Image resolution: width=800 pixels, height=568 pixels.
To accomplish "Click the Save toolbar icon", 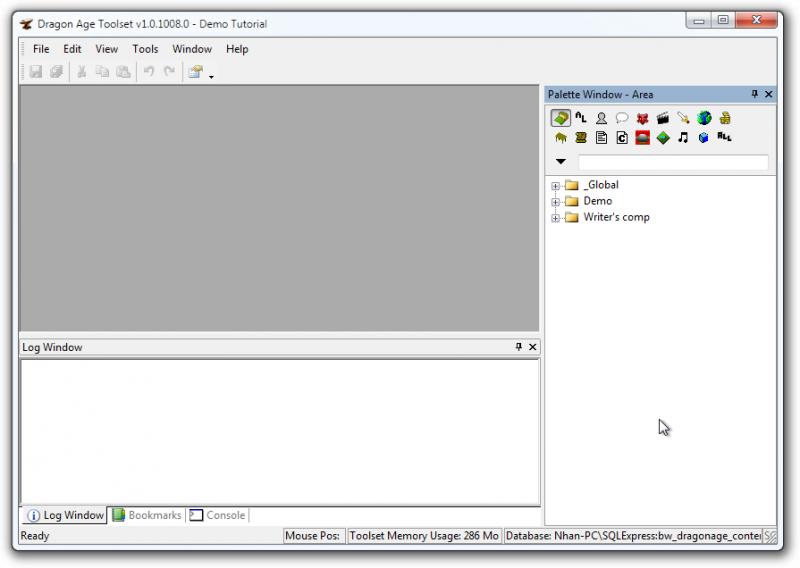I will [x=36, y=71].
